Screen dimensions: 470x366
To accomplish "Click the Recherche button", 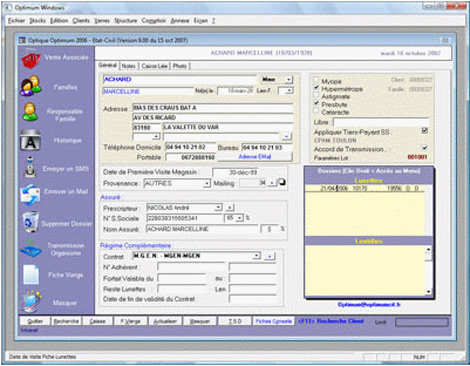I will coord(66,321).
